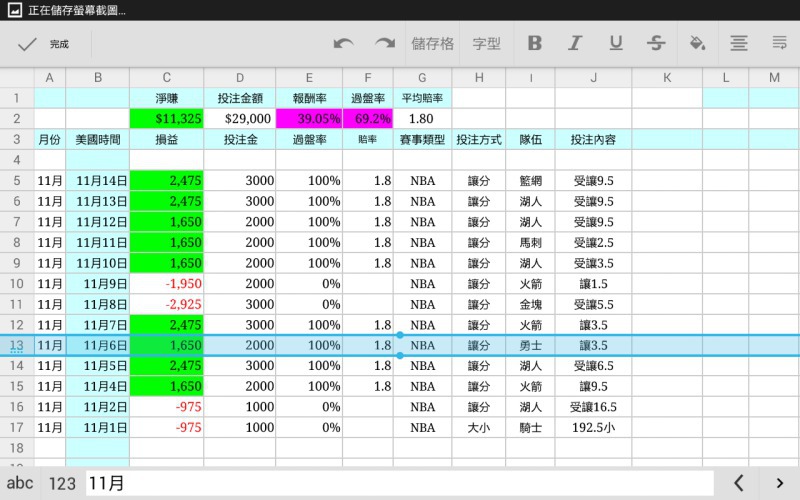Select the 隊伍 header cell

pos(530,139)
